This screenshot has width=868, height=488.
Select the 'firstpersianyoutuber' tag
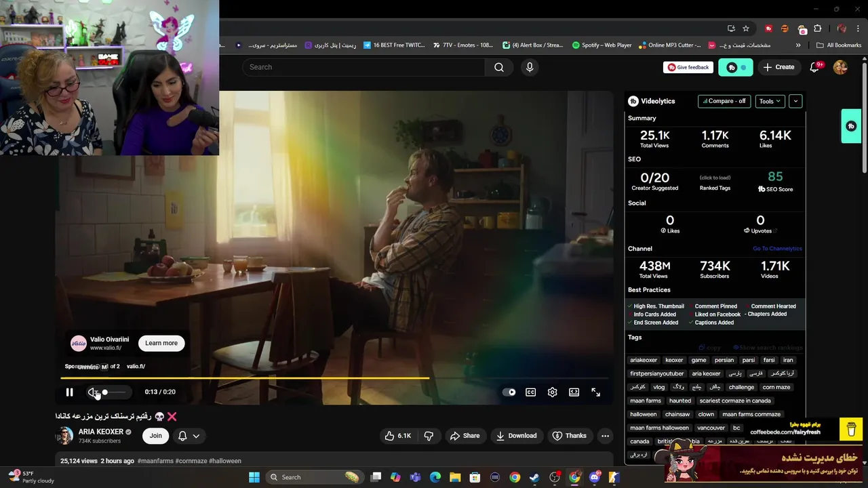click(x=657, y=373)
